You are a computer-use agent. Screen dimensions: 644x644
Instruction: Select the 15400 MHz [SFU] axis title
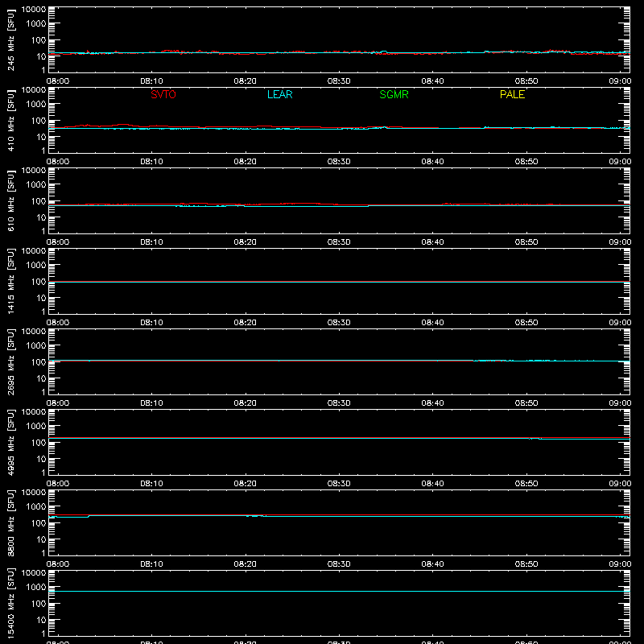coord(10,603)
